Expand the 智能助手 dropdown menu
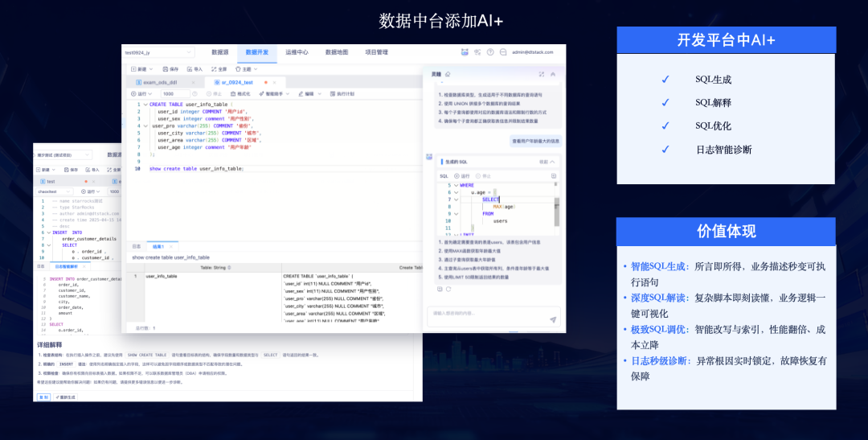The image size is (868, 440). (272, 93)
